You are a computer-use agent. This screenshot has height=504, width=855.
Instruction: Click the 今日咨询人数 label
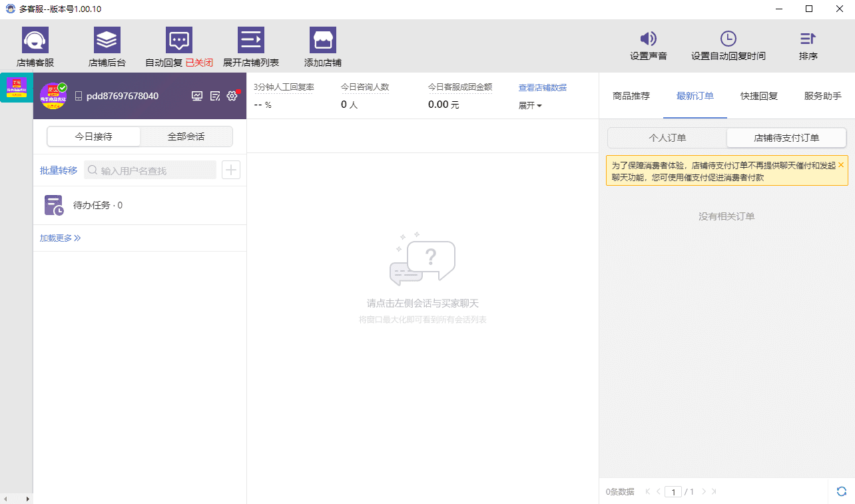click(x=365, y=87)
